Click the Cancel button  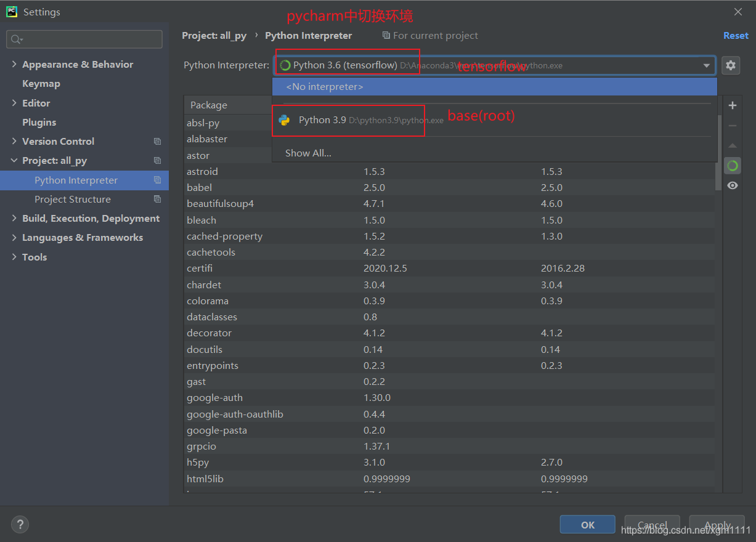point(652,525)
